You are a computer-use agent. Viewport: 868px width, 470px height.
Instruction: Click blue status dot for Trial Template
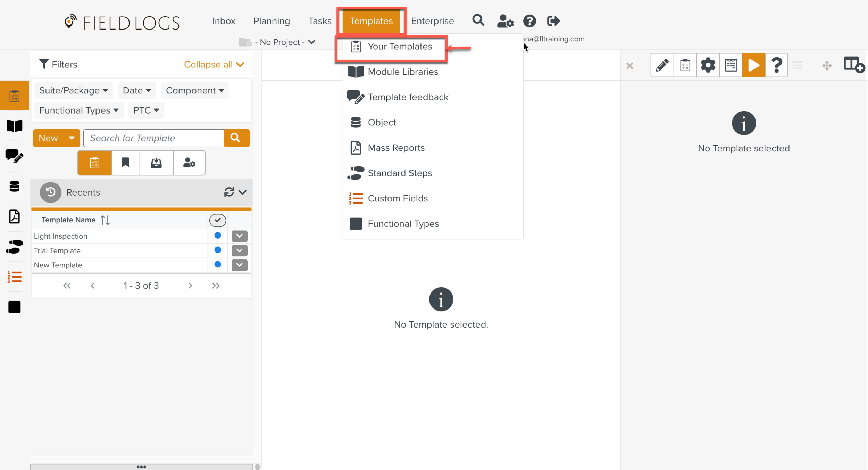(218, 250)
